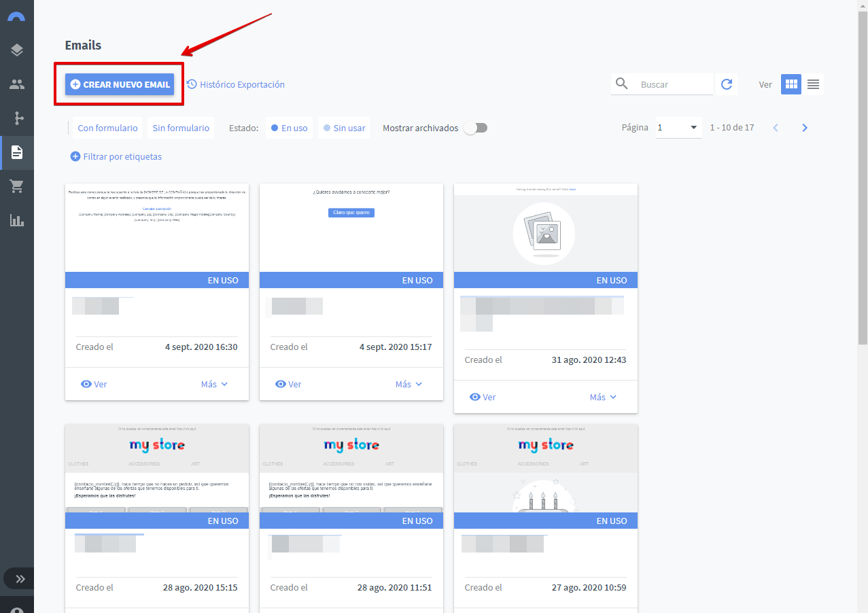Open my store thumbnail dated 28 ago. 2020 15:15
The image size is (868, 613).
[157, 468]
